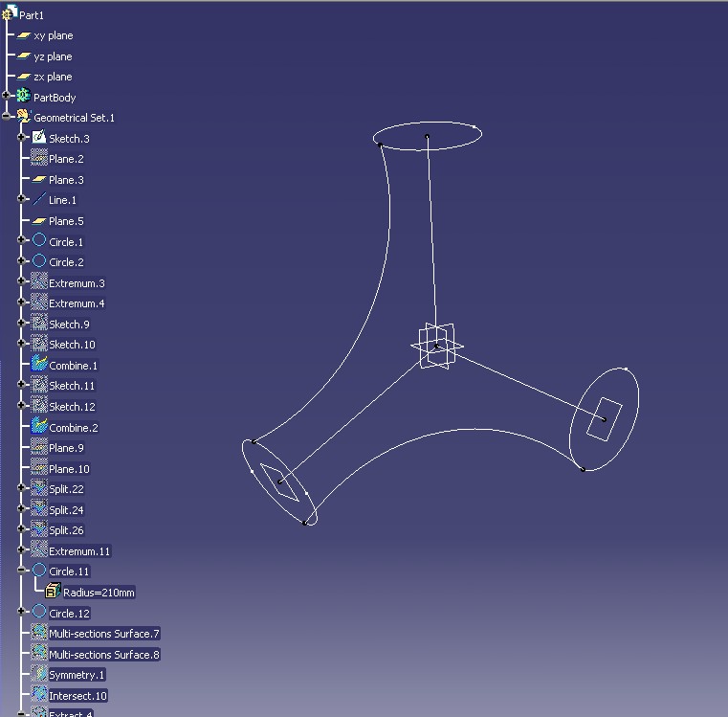This screenshot has height=717, width=728.
Task: Select Part1 label in tree
Action: point(32,15)
